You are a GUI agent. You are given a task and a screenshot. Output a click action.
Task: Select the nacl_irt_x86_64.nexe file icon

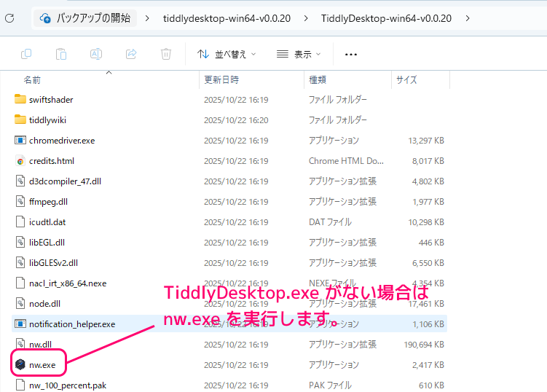pyautogui.click(x=20, y=283)
